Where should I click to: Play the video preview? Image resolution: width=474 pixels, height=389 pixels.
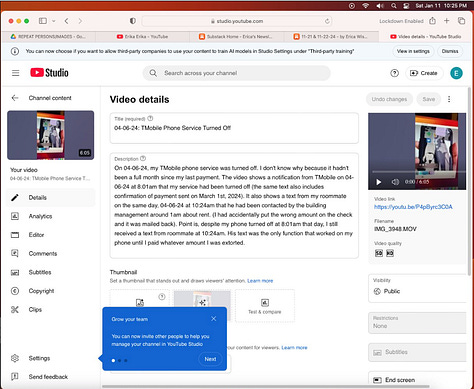pos(379,182)
